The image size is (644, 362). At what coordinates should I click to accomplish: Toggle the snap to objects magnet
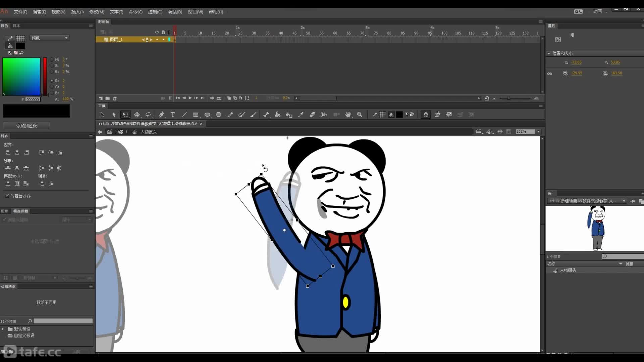pos(426,115)
